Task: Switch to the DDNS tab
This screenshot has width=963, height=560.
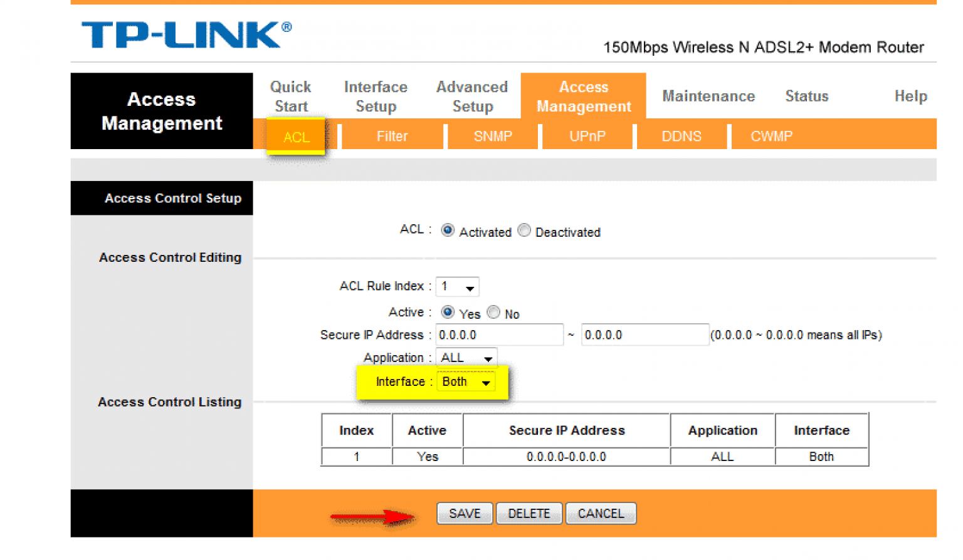Action: [681, 136]
